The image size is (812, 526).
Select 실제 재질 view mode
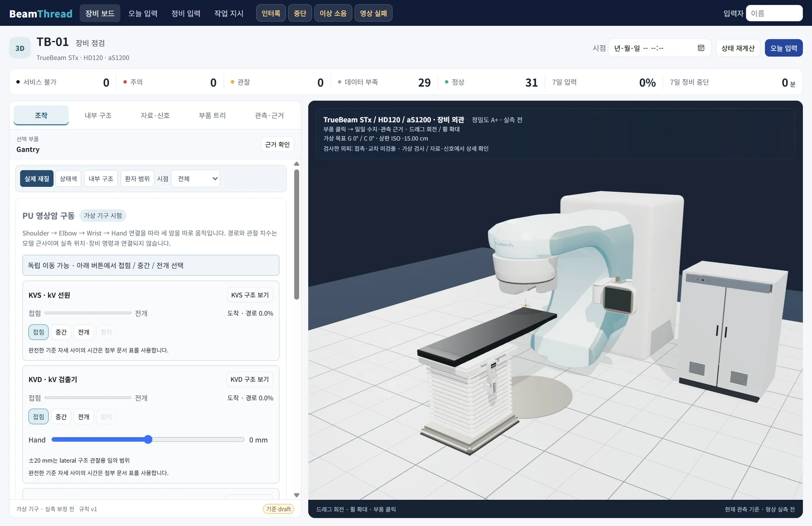coord(37,178)
